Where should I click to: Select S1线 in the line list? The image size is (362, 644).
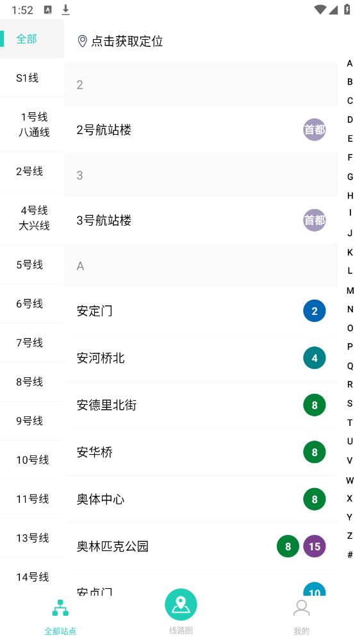tap(32, 78)
